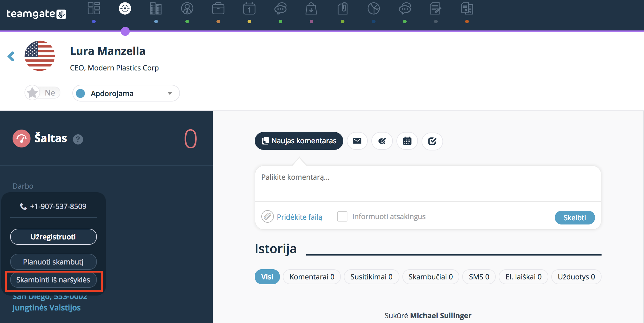Check the Informuoti atsakingus checkbox
The width and height of the screenshot is (644, 323).
point(342,216)
